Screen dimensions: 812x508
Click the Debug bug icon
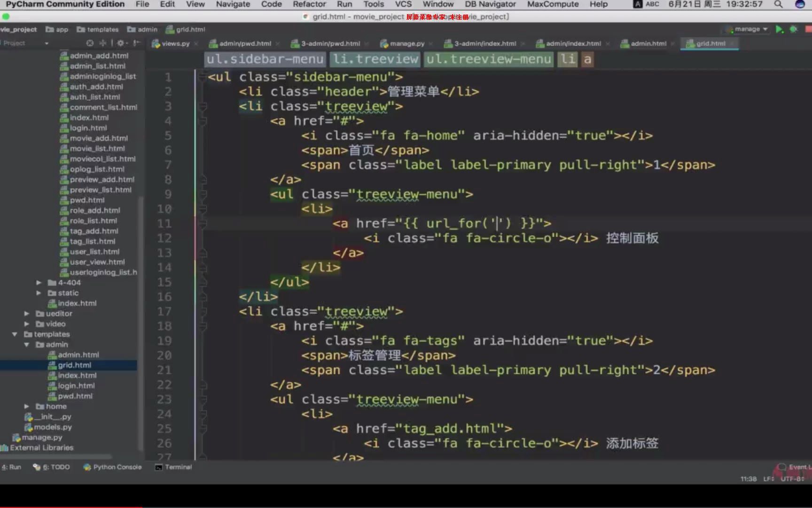click(794, 29)
